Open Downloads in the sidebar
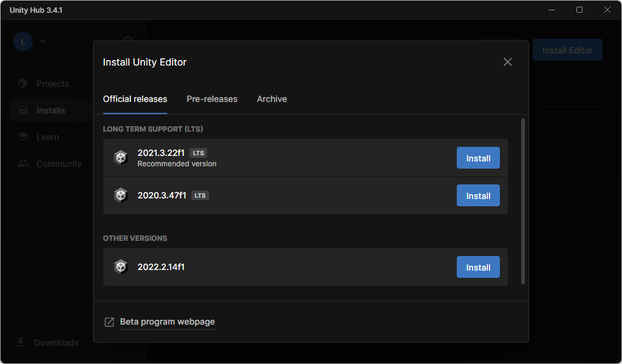Viewport: 622px width, 364px height. (x=56, y=343)
